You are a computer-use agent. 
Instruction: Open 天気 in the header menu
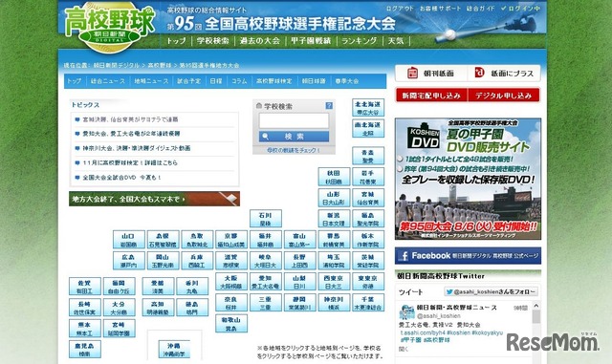coord(395,40)
